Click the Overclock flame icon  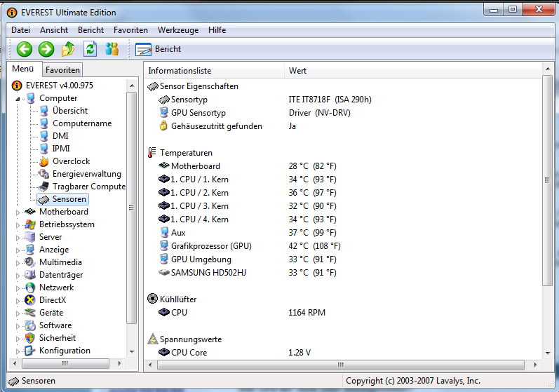tap(44, 161)
